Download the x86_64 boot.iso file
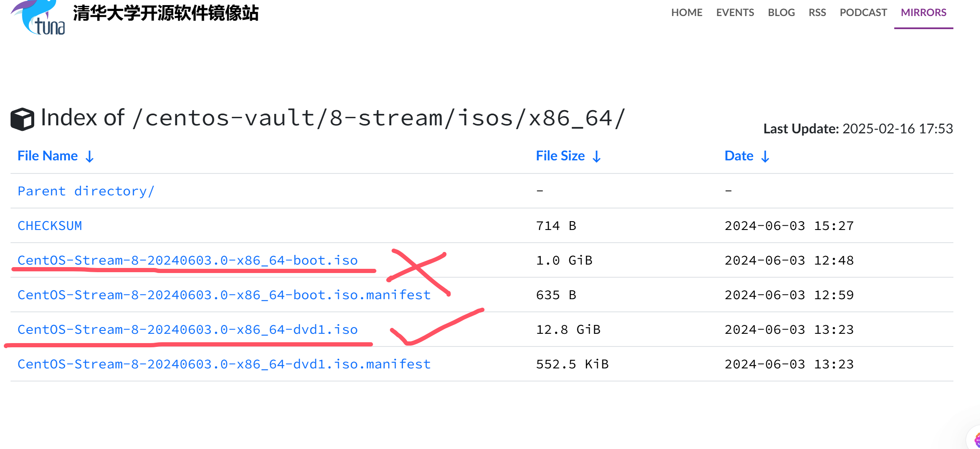Image resolution: width=980 pixels, height=449 pixels. 188,260
